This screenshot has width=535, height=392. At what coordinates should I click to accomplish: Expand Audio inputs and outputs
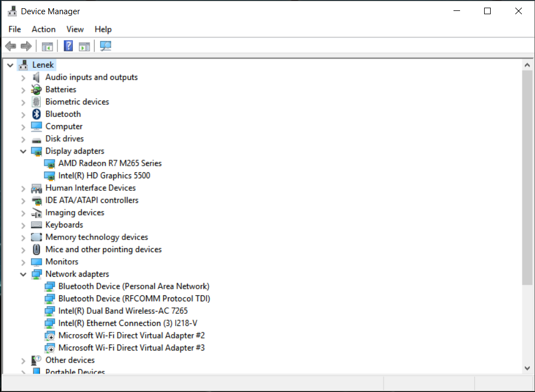tap(23, 78)
